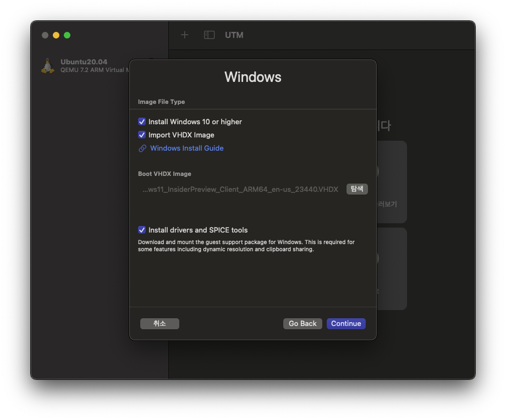Viewport: 506px width, 420px height.
Task: Click the guest support package description text
Action: click(246, 246)
